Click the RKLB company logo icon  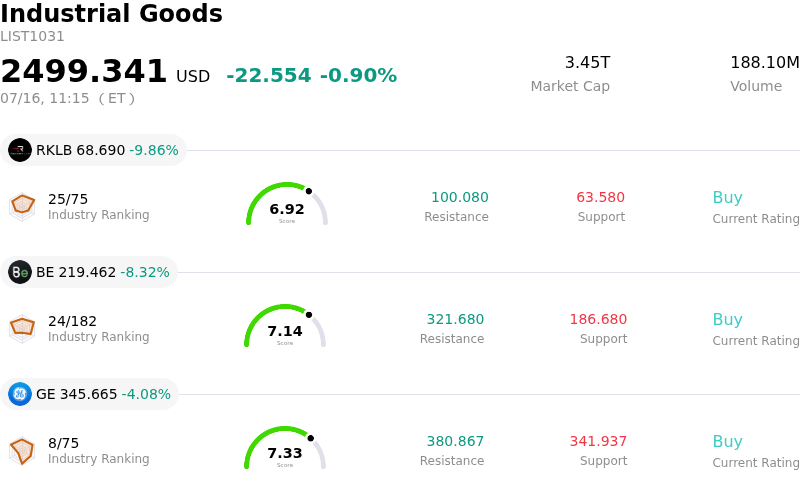20,150
